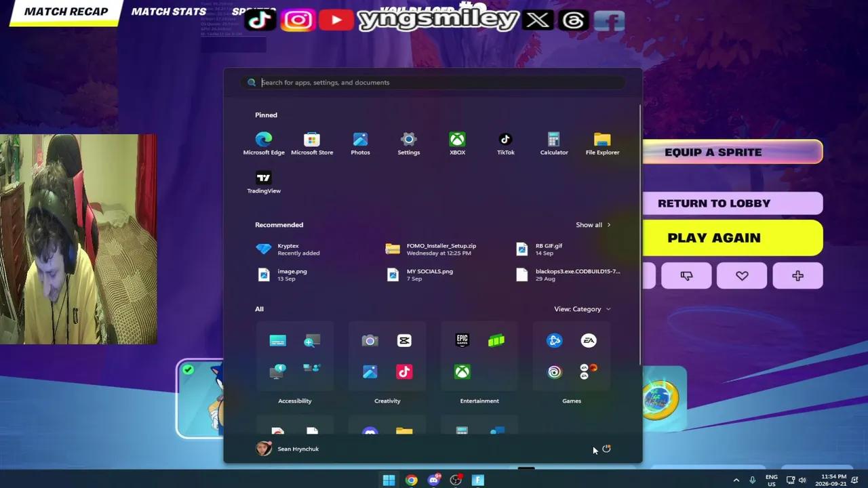Click the Windows Start button on taskbar
The image size is (868, 488).
[x=389, y=480]
